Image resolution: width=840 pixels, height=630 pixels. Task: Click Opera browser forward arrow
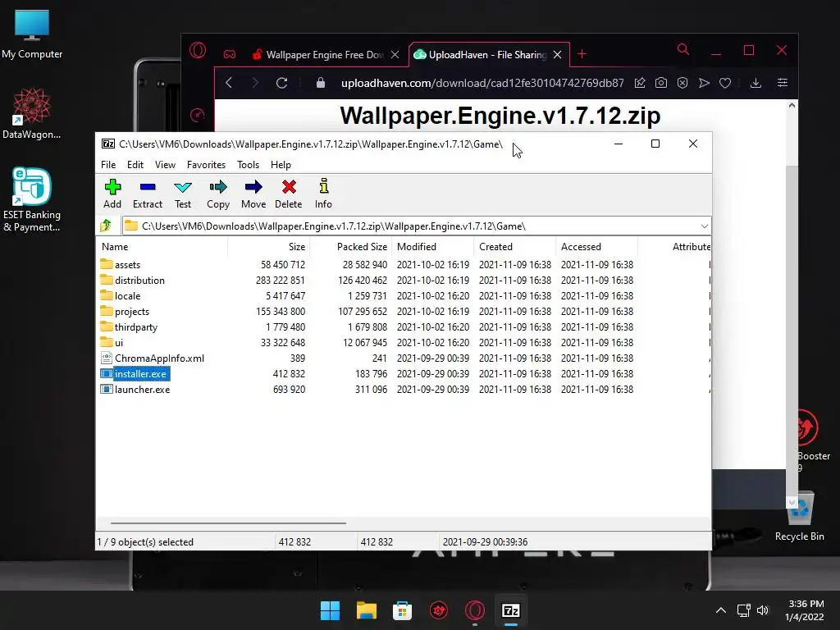255,83
